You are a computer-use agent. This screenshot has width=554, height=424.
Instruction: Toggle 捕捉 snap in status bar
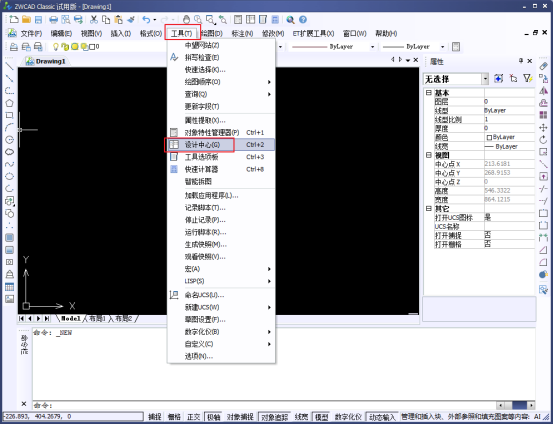[x=154, y=417]
